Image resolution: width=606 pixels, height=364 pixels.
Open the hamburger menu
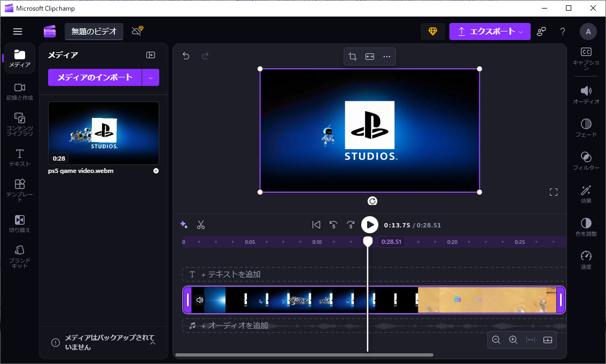18,31
